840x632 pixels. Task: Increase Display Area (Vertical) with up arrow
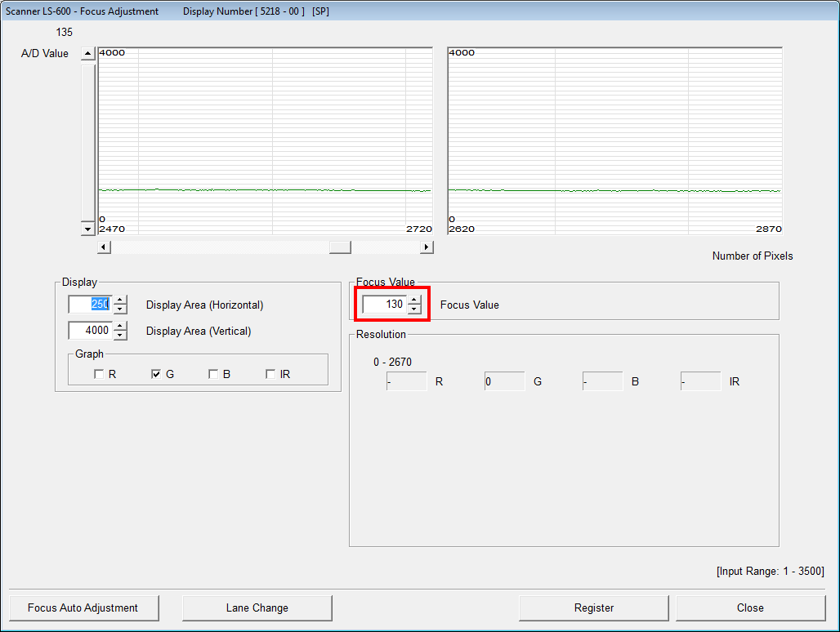[121, 326]
